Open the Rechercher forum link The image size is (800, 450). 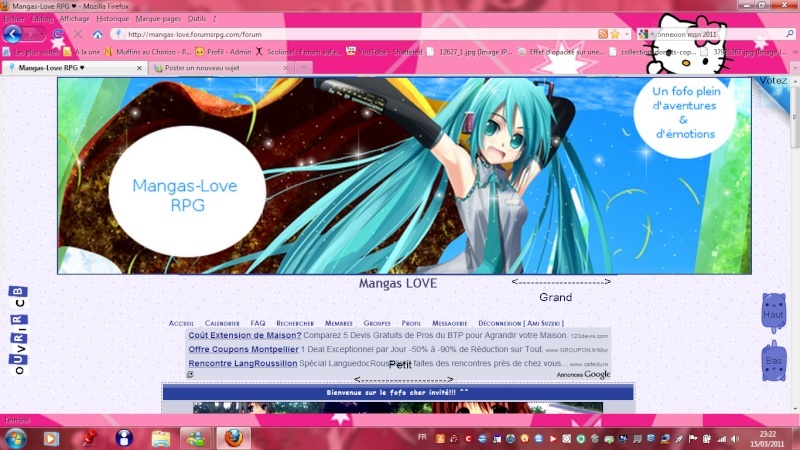pyautogui.click(x=295, y=323)
